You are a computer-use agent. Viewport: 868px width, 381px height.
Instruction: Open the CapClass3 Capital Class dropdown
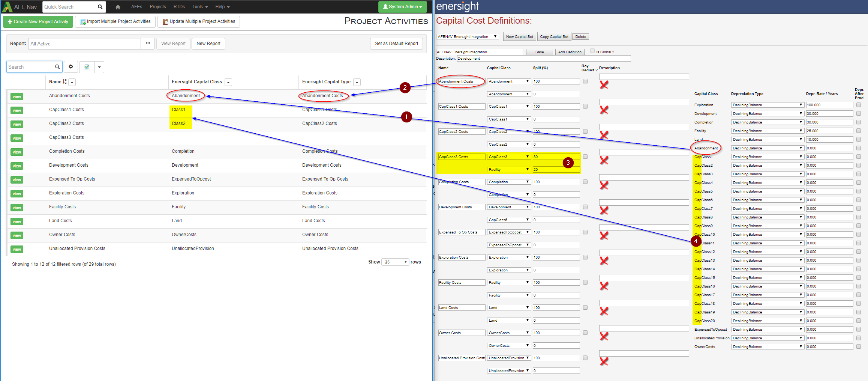click(x=509, y=157)
